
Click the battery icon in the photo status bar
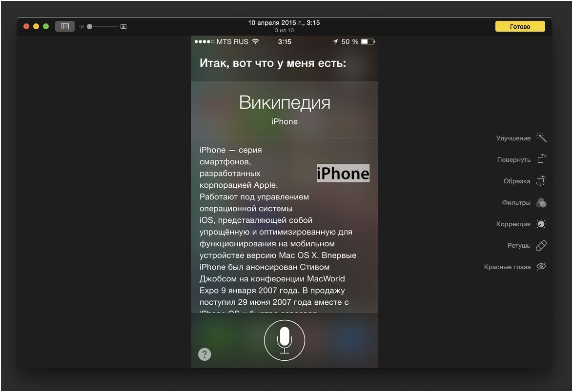[368, 42]
